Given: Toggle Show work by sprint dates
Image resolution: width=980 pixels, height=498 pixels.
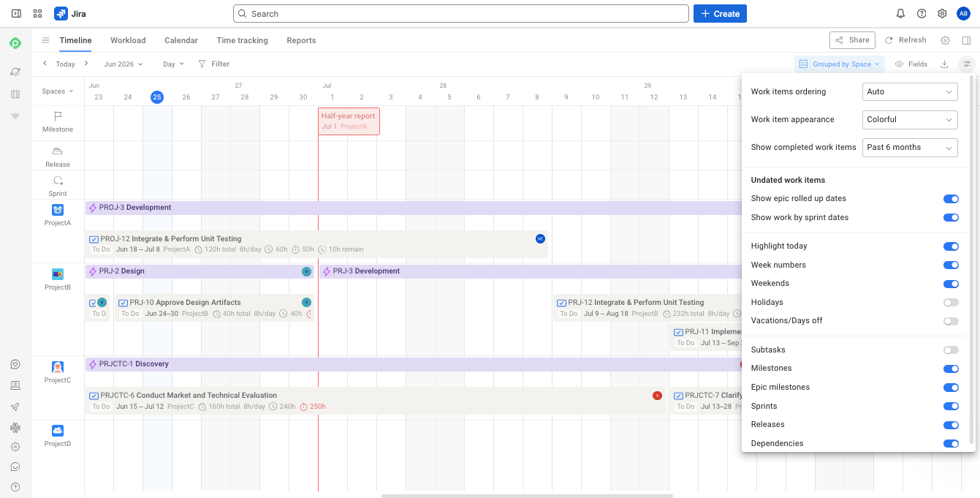Looking at the screenshot, I should click(951, 218).
